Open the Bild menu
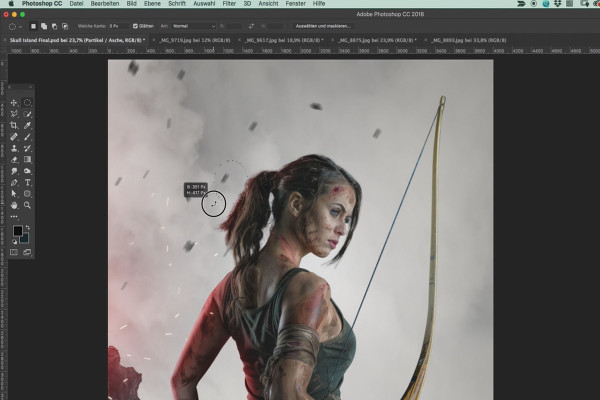 (x=132, y=3)
